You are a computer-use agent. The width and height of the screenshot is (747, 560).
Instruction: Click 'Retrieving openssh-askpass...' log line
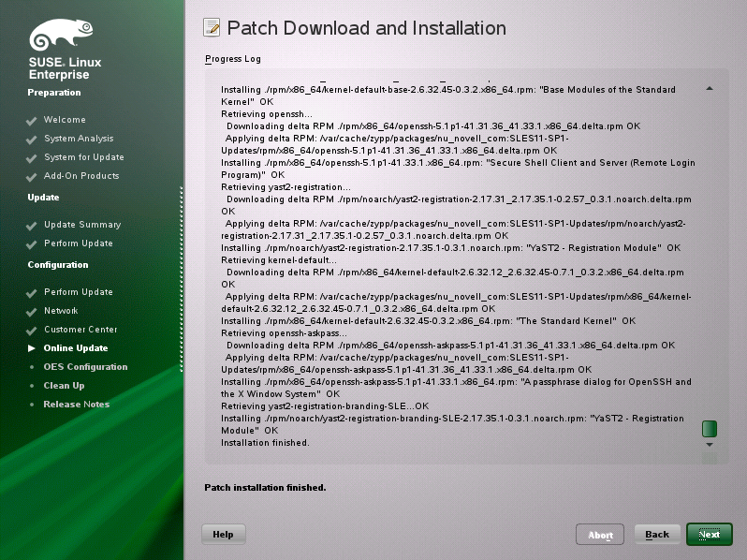tap(284, 333)
